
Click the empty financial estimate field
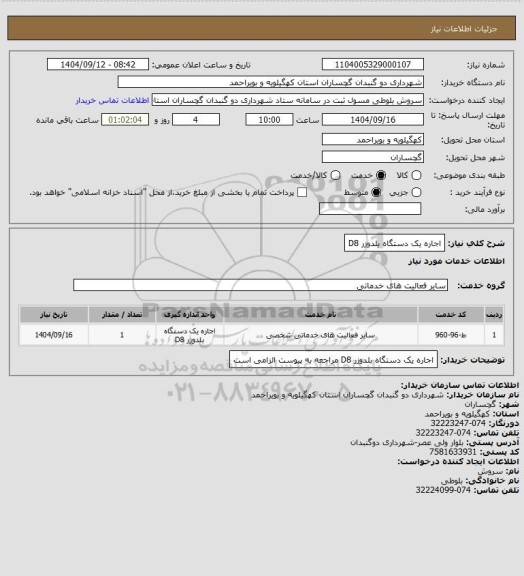[370, 209]
